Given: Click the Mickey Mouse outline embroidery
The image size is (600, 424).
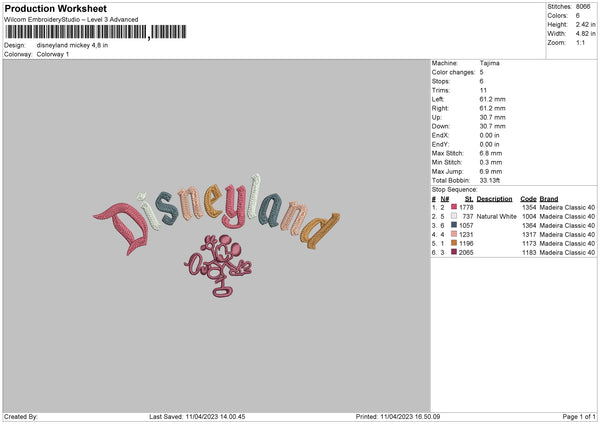Looking at the screenshot, I should pos(218,266).
